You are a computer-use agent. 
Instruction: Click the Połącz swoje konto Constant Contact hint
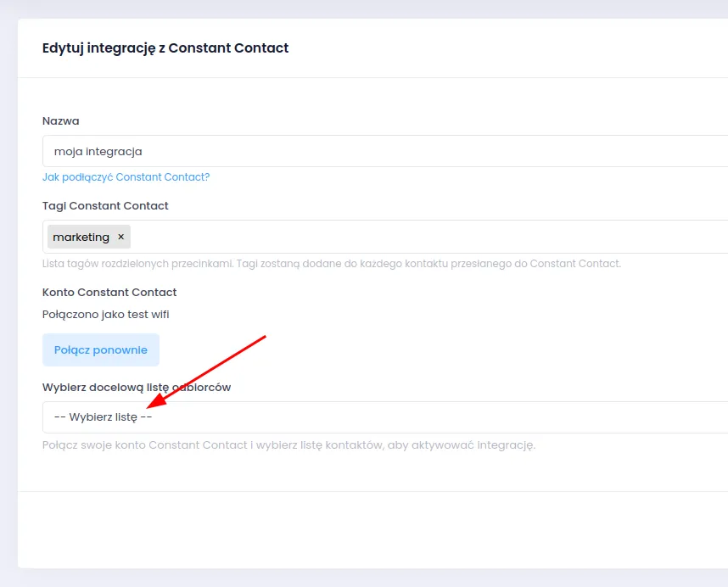[x=288, y=445]
